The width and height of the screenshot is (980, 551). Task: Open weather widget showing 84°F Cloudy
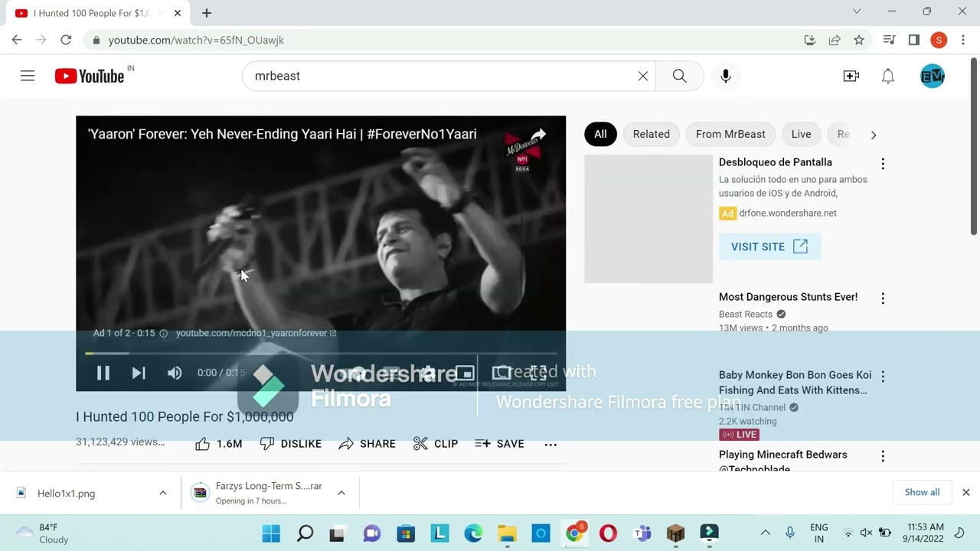pyautogui.click(x=43, y=533)
